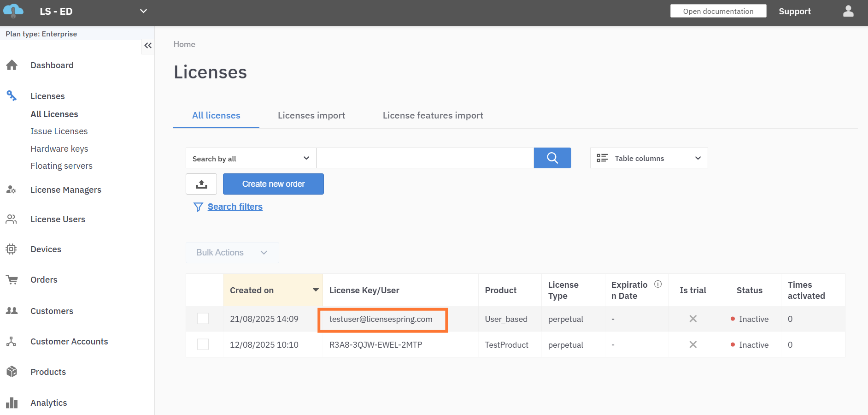868x415 pixels.
Task: Switch to License features import tab
Action: [433, 116]
